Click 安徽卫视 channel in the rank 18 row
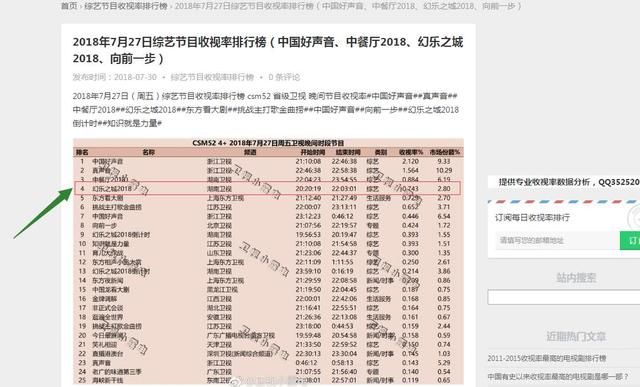 (219, 317)
